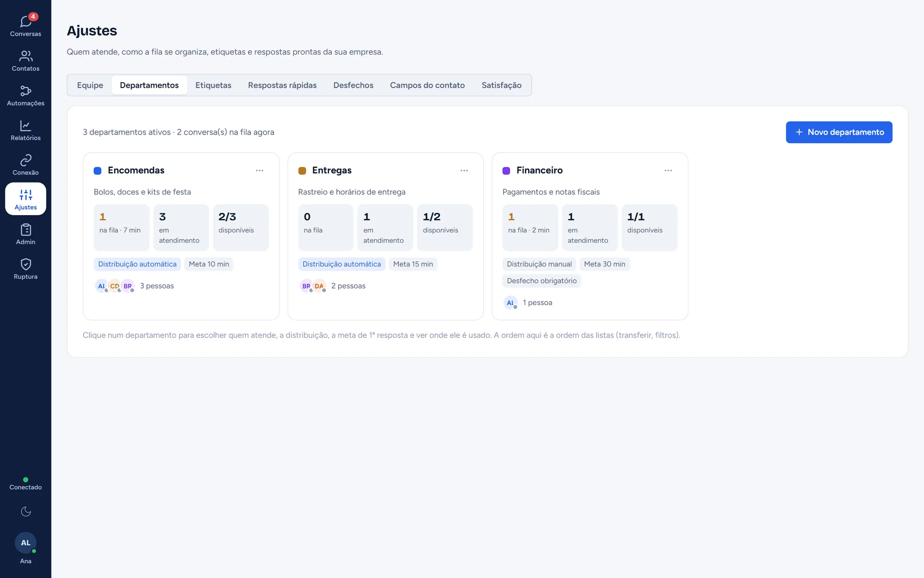Open the Respostas rápidas tab
Viewport: 924px width, 578px height.
(282, 85)
